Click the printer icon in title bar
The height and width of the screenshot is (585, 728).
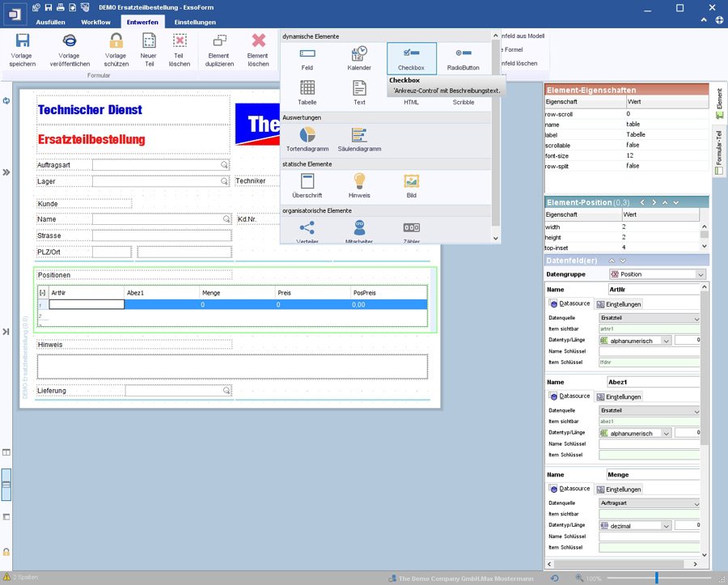61,7
